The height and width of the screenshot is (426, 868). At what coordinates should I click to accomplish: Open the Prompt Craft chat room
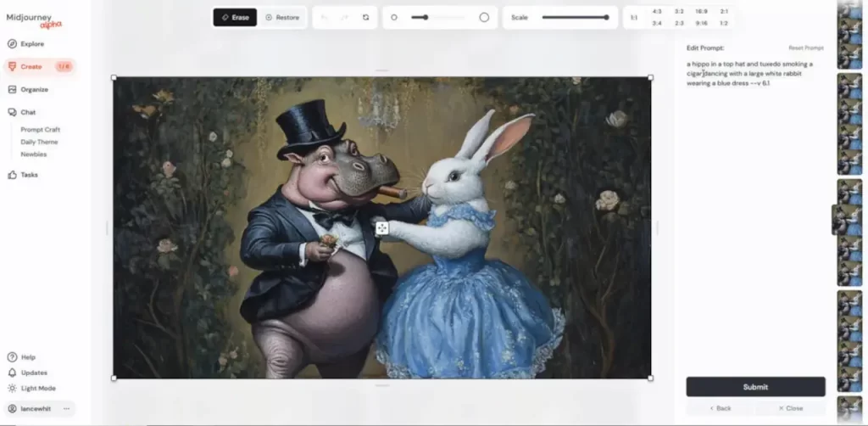pos(40,130)
